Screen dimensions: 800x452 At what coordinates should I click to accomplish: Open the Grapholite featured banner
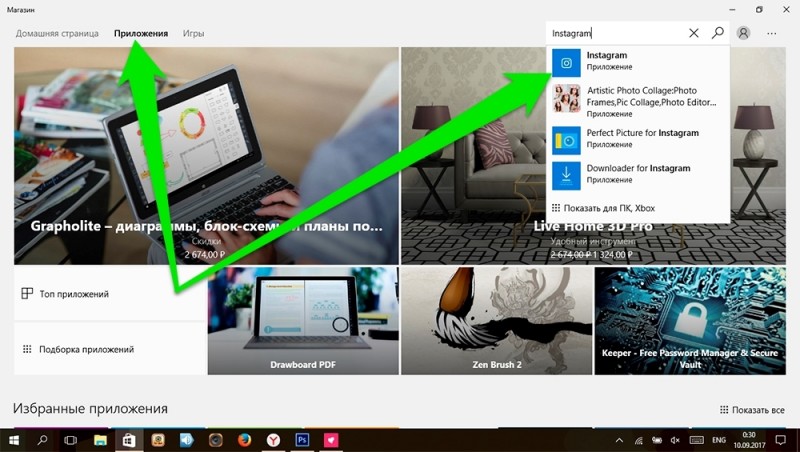206,156
